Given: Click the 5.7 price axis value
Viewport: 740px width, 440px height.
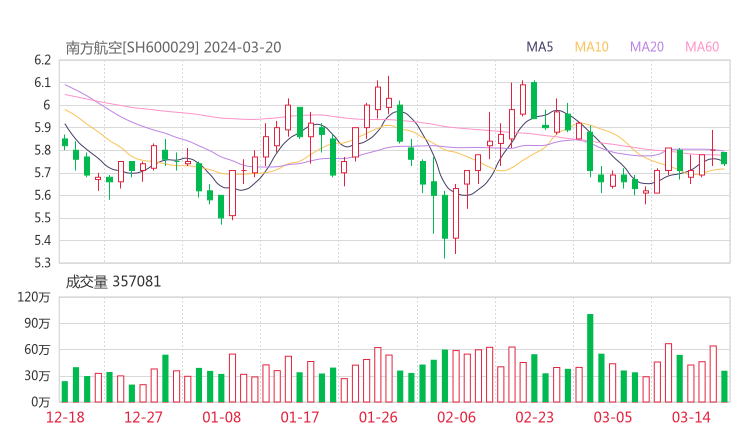Looking at the screenshot, I should tap(42, 173).
